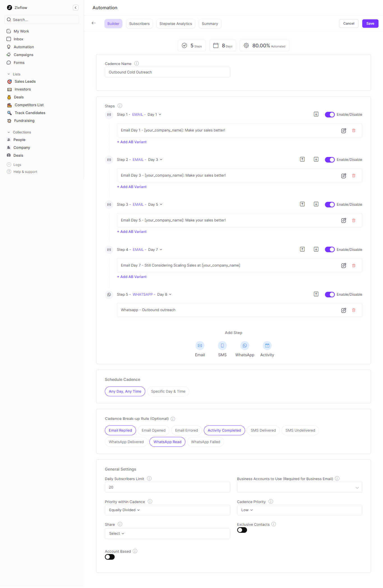Move Step 1 down

(x=316, y=114)
